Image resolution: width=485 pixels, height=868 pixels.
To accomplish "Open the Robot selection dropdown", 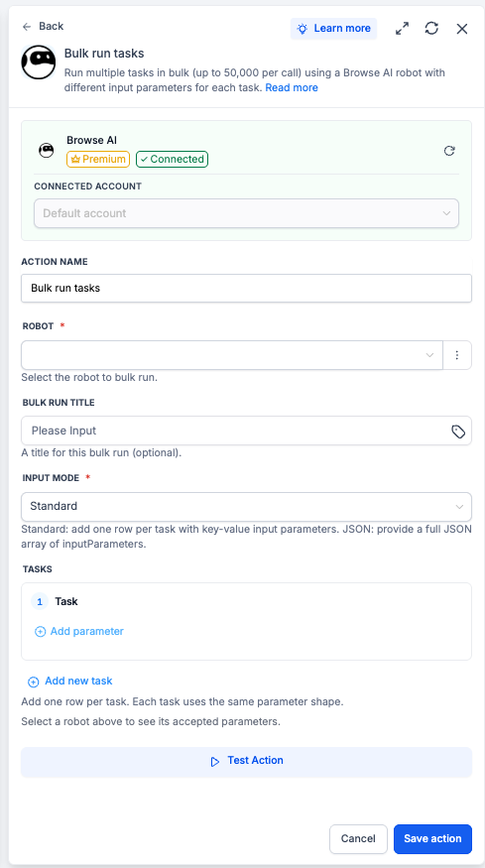I will coord(232,355).
